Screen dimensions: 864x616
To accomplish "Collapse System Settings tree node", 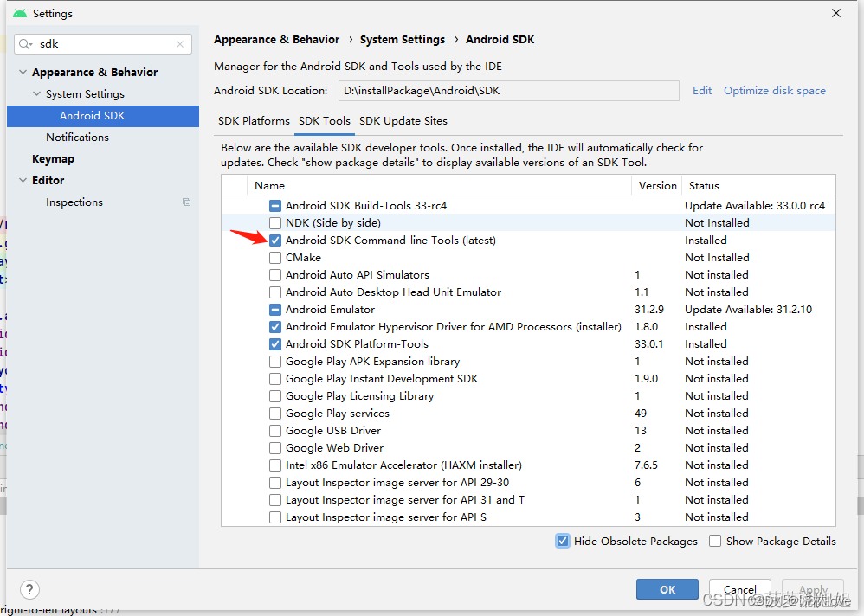I will (x=37, y=93).
